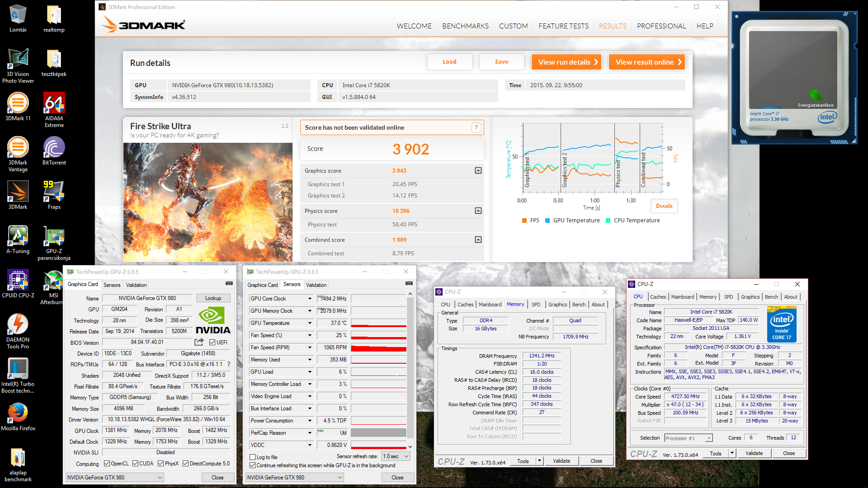Launch DAEMON Tools Pro icon

coord(18,332)
